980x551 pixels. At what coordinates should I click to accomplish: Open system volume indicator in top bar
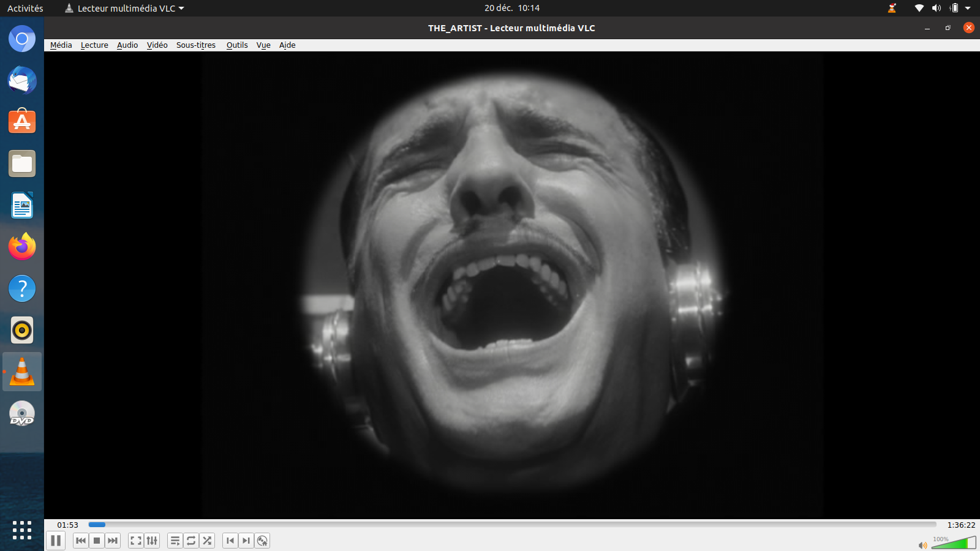(937, 8)
